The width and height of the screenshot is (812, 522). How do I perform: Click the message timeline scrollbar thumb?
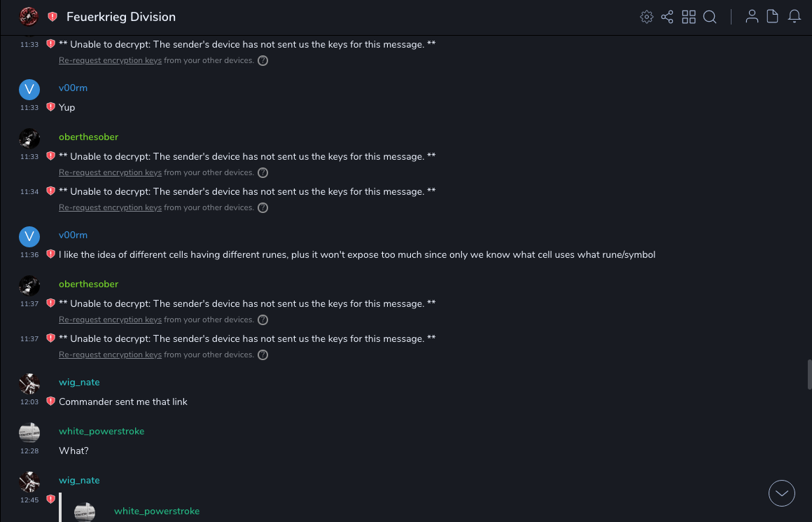click(x=809, y=374)
